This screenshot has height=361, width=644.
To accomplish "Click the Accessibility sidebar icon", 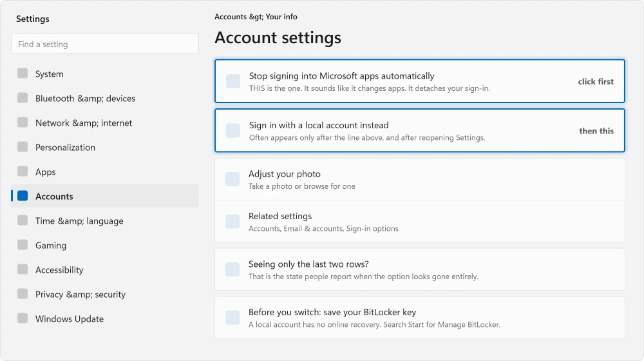I will 23,269.
